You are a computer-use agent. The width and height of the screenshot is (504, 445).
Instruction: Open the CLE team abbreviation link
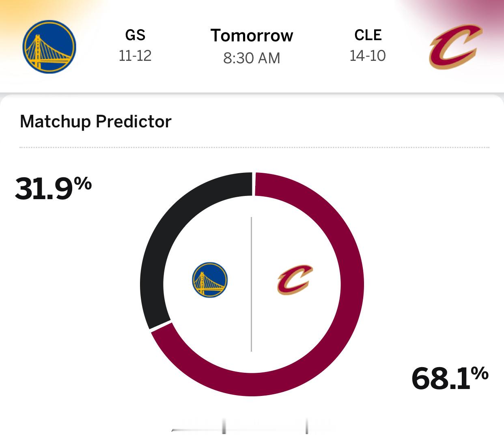point(368,35)
